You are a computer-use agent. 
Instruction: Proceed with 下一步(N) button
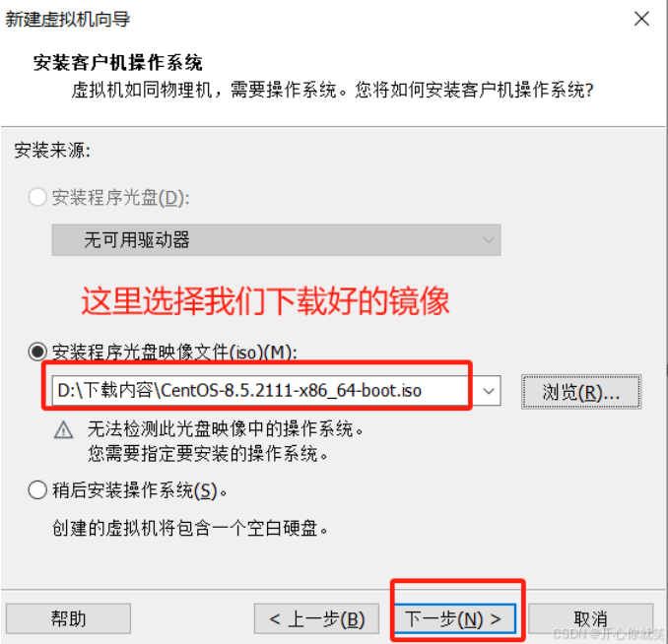click(x=454, y=618)
